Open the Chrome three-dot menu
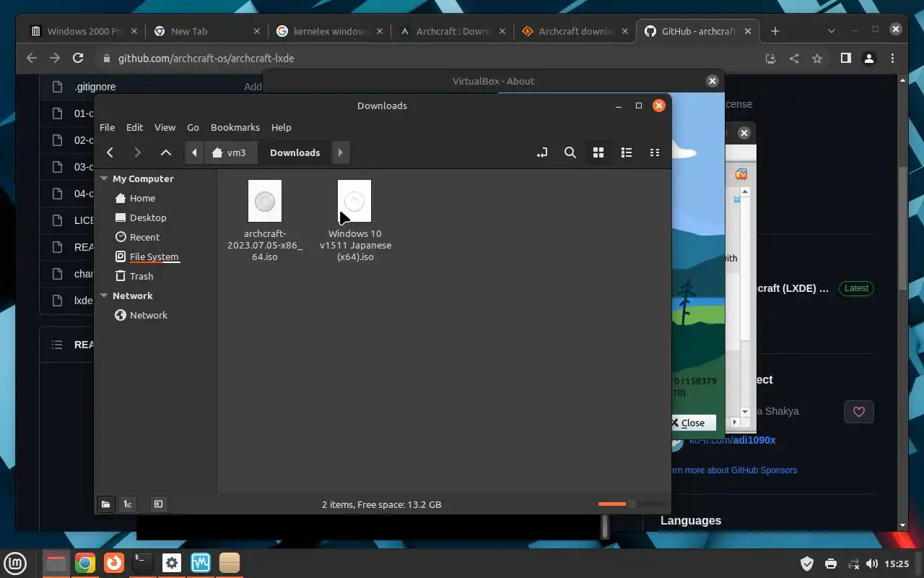Image resolution: width=924 pixels, height=578 pixels. pyautogui.click(x=893, y=59)
